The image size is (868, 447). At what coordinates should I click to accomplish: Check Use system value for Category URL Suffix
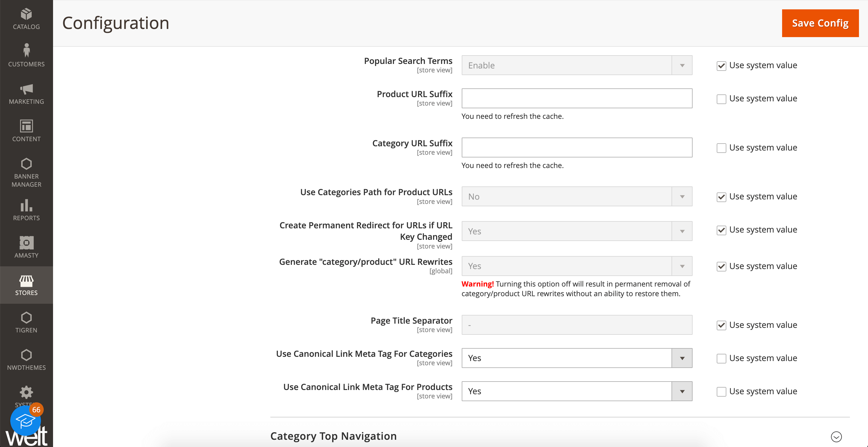pyautogui.click(x=722, y=148)
